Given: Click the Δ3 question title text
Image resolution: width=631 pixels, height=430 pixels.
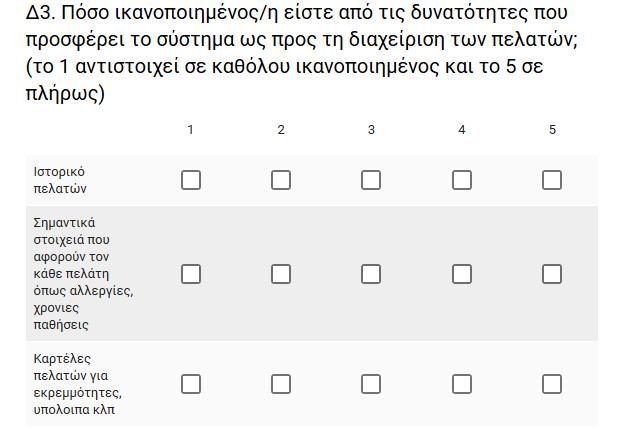Looking at the screenshot, I should pos(302,53).
